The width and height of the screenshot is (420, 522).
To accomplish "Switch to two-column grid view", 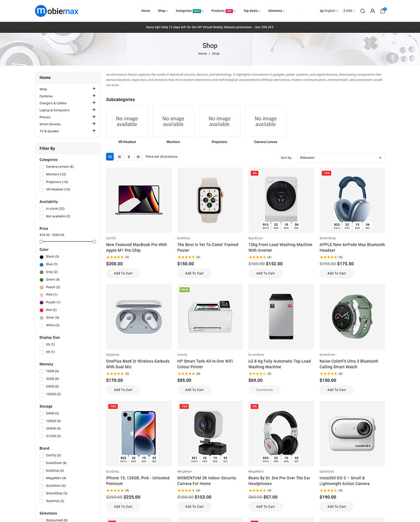I will coord(129,157).
